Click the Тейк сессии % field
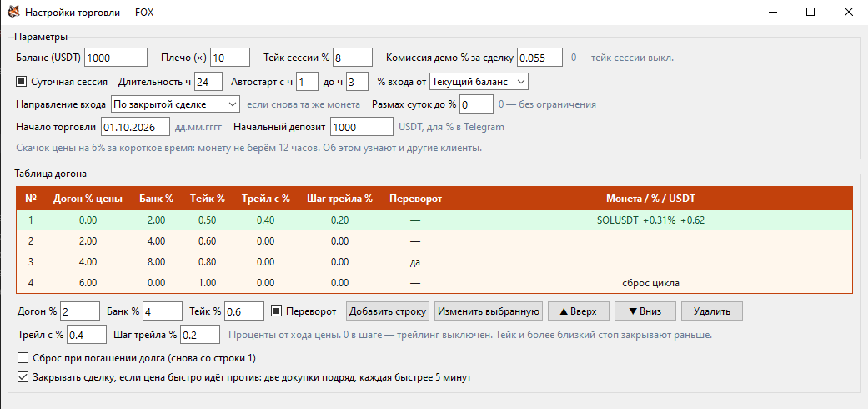The height and width of the screenshot is (409, 868). [x=354, y=57]
